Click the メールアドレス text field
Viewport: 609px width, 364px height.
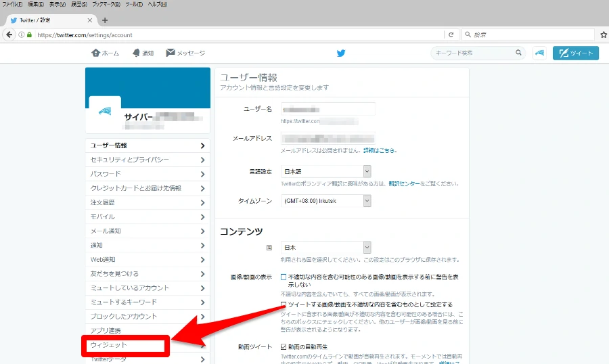(x=328, y=138)
